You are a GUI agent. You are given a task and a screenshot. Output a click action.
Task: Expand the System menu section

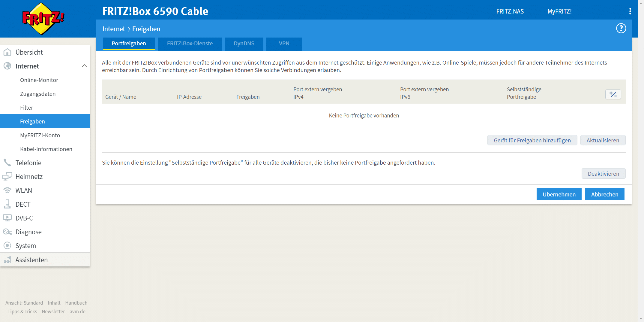pos(25,246)
